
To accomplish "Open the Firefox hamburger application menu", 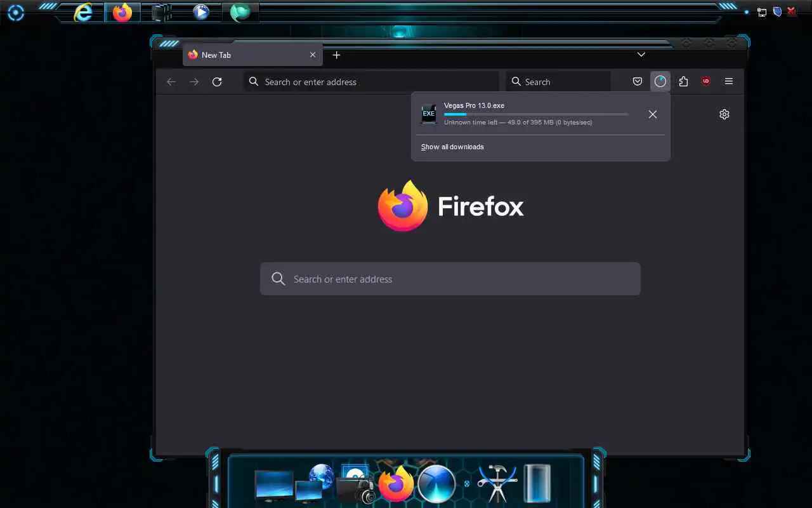I will (x=729, y=81).
